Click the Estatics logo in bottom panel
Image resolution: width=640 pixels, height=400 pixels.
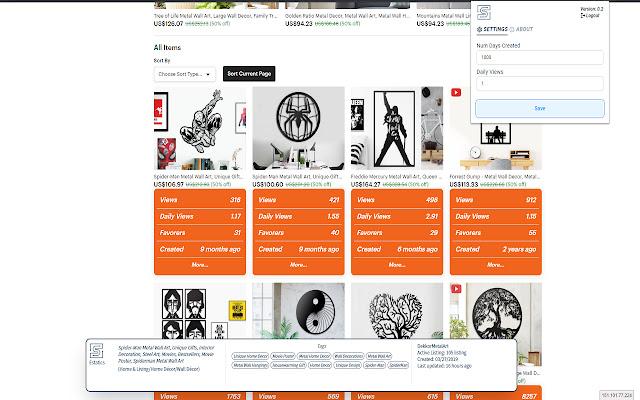click(97, 353)
